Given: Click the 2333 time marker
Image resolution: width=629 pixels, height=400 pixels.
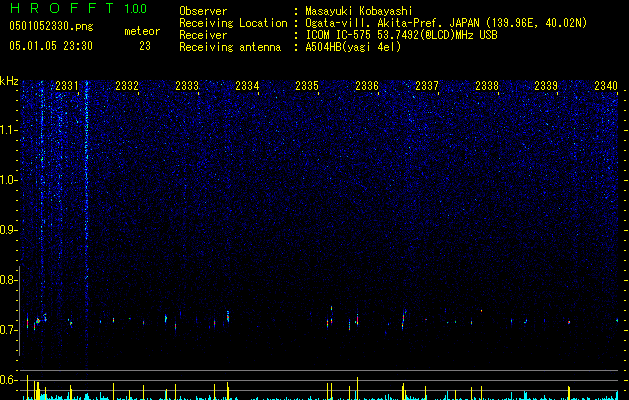Looking at the screenshot, I should pyautogui.click(x=187, y=85).
